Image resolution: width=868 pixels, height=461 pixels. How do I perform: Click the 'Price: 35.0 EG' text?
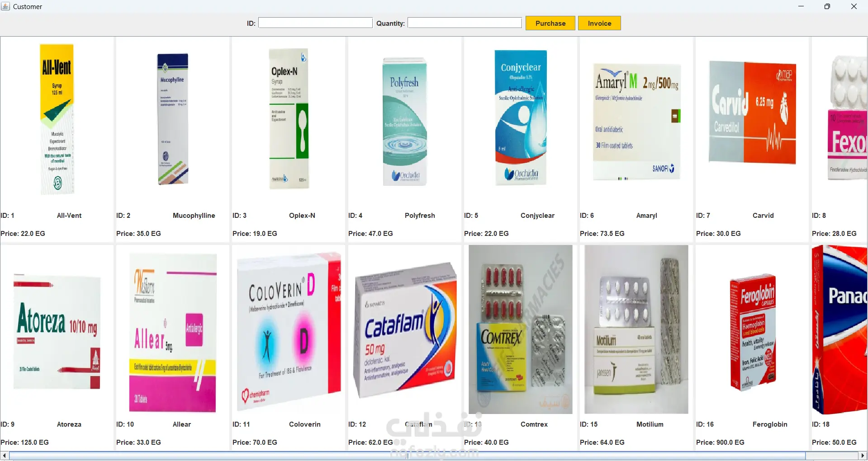(x=138, y=234)
